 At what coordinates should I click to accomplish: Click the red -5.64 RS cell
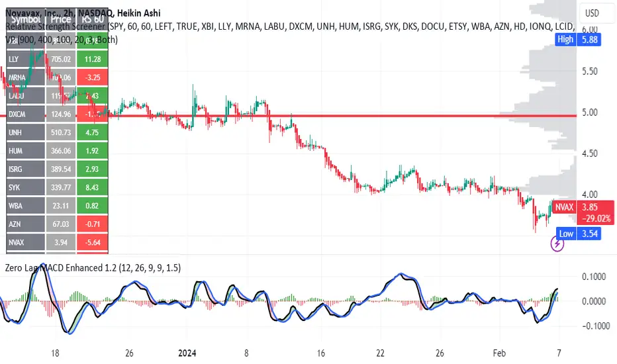93,242
